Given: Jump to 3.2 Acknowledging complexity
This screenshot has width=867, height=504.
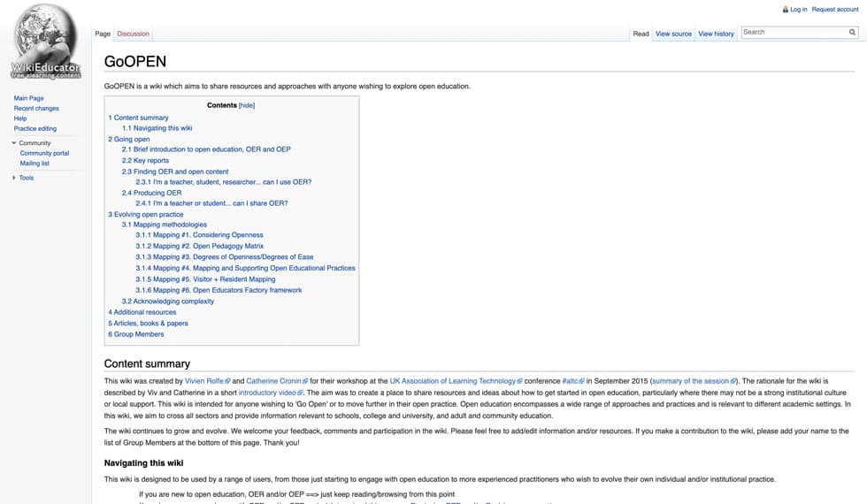Looking at the screenshot, I should (x=168, y=302).
